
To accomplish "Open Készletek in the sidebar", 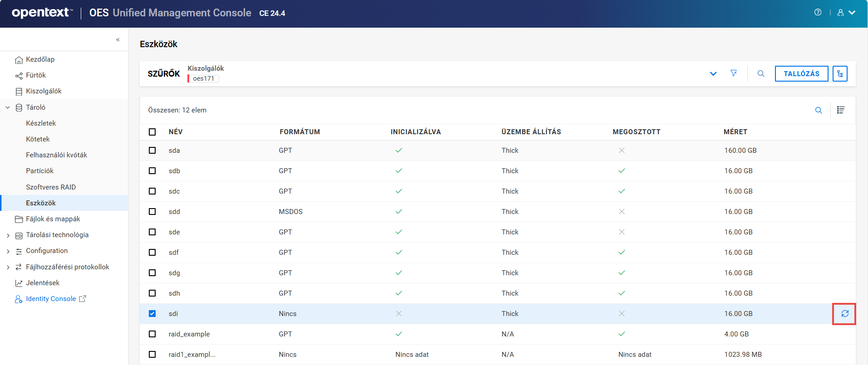I will pos(41,123).
